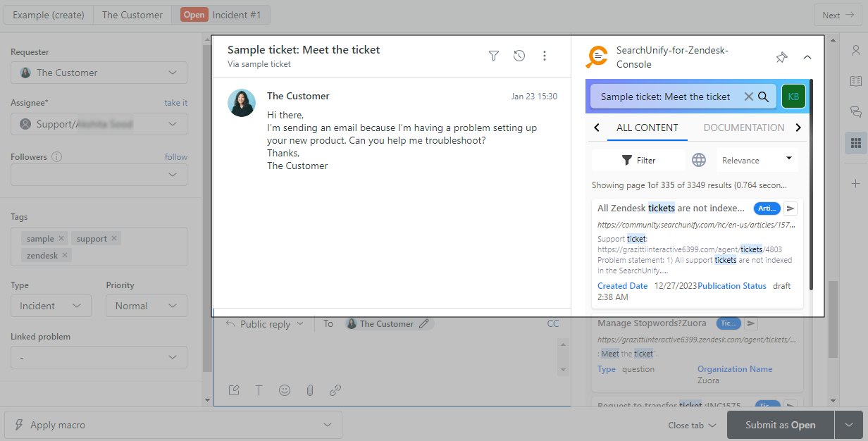
Task: Expand the Requester dropdown
Action: pos(99,73)
